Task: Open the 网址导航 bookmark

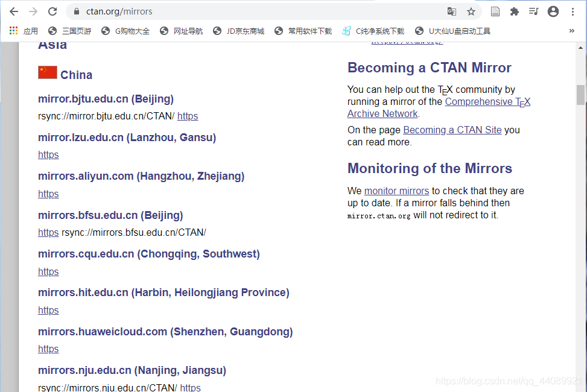Action: point(181,31)
